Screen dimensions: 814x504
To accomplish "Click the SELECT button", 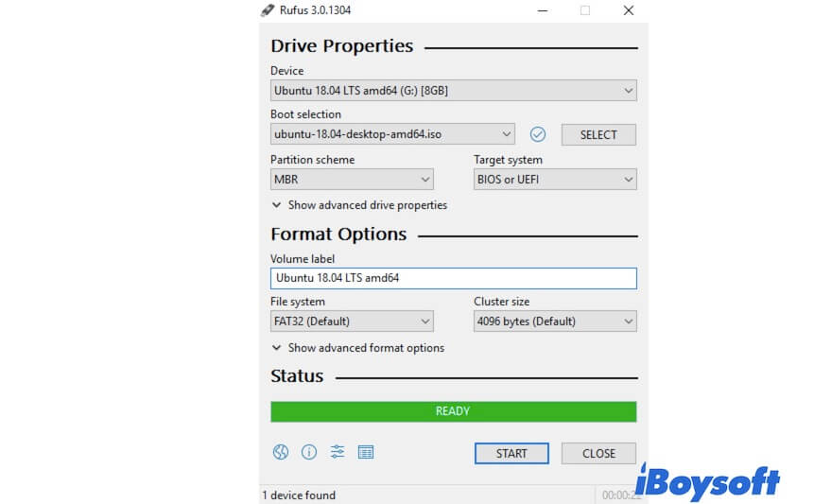I will pyautogui.click(x=598, y=135).
